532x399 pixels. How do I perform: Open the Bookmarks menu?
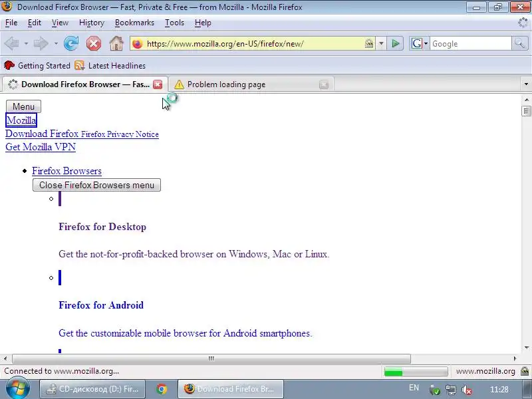[x=134, y=23]
